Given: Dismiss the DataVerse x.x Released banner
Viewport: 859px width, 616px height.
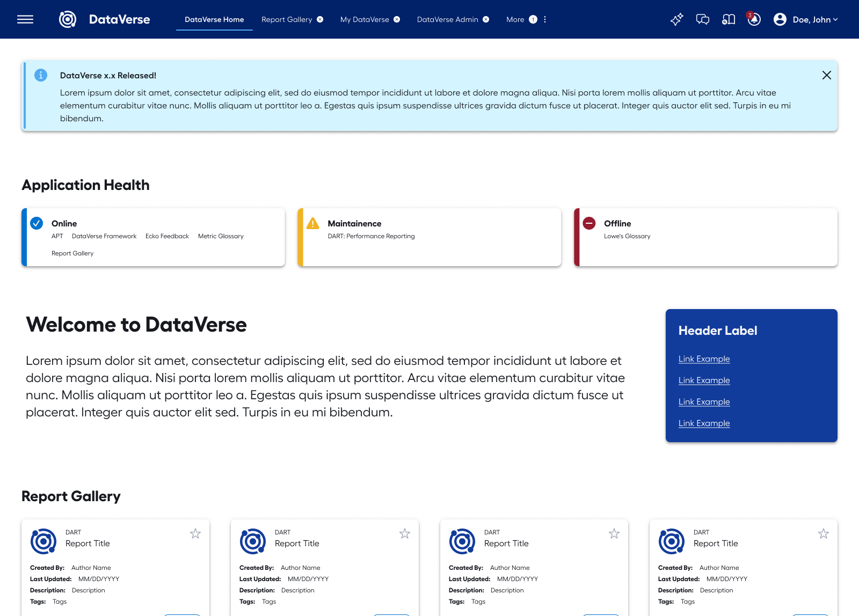Looking at the screenshot, I should [826, 75].
